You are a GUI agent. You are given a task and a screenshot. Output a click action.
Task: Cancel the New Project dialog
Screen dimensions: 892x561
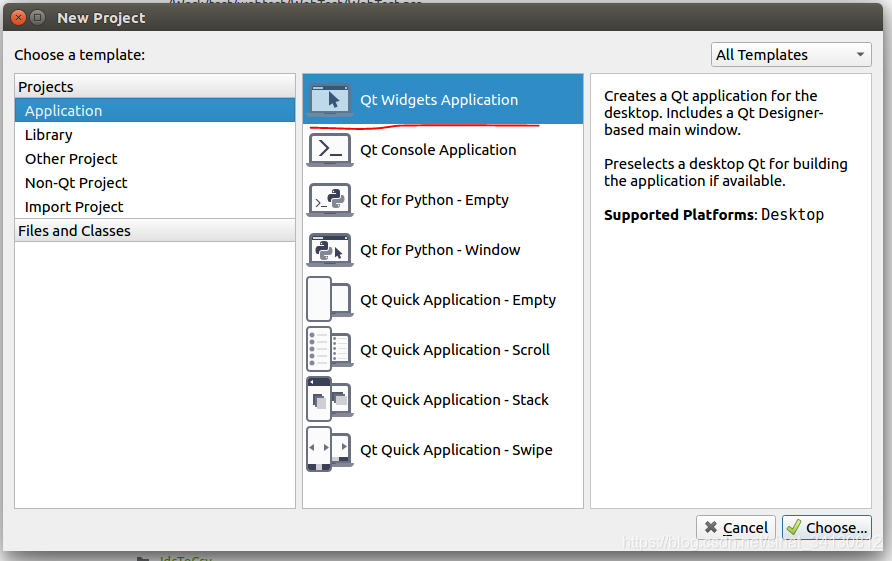736,528
